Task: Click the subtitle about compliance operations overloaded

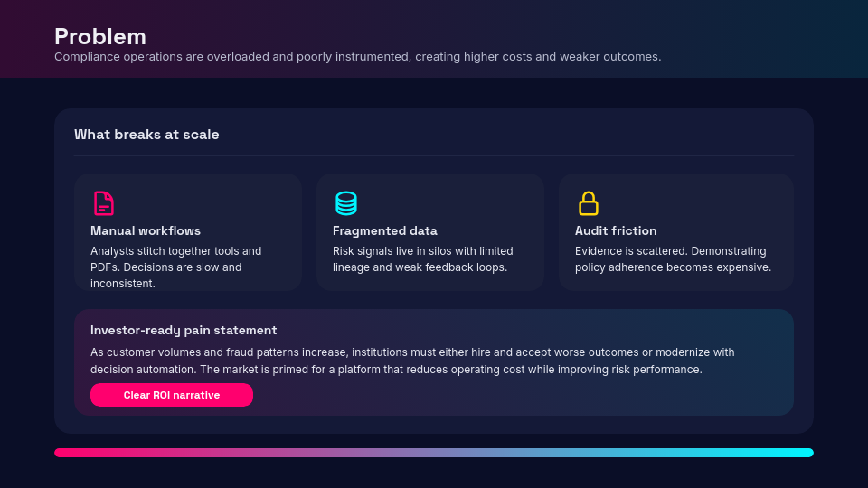Action: [357, 56]
